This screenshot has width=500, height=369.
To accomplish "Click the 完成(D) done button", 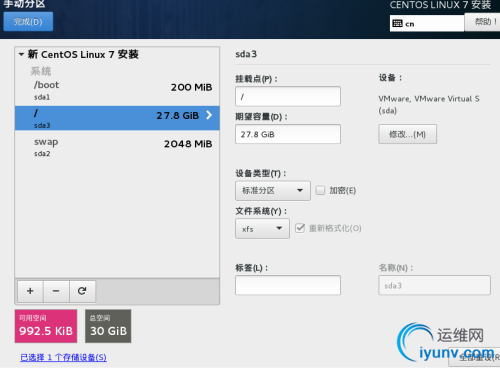I will pyautogui.click(x=28, y=22).
